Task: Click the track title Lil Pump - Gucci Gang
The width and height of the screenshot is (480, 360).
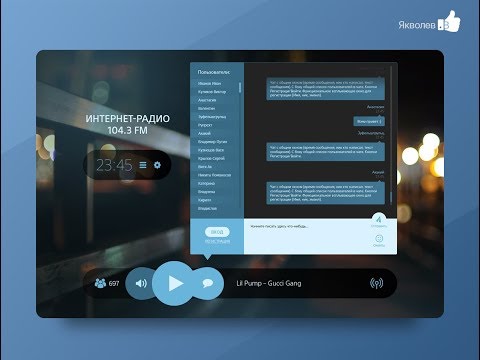Action: coord(269,283)
